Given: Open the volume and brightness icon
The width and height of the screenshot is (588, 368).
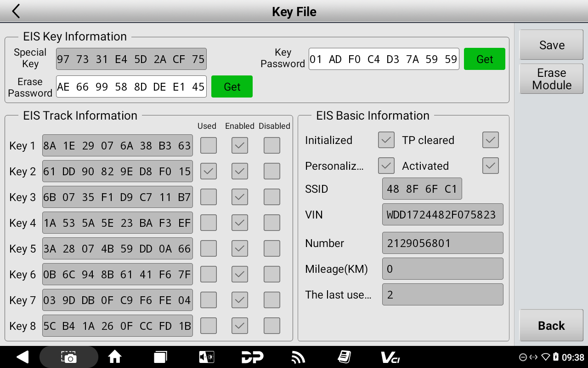Looking at the screenshot, I should tap(206, 357).
